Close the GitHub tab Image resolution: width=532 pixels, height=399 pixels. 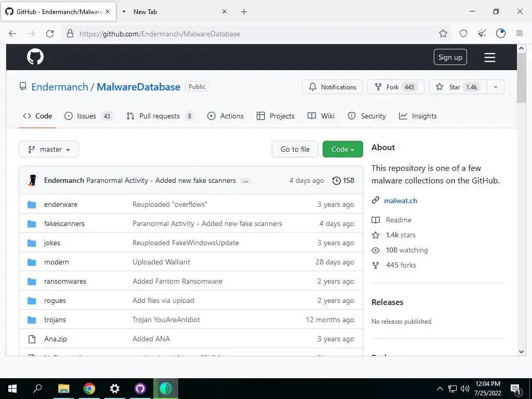pyautogui.click(x=108, y=11)
